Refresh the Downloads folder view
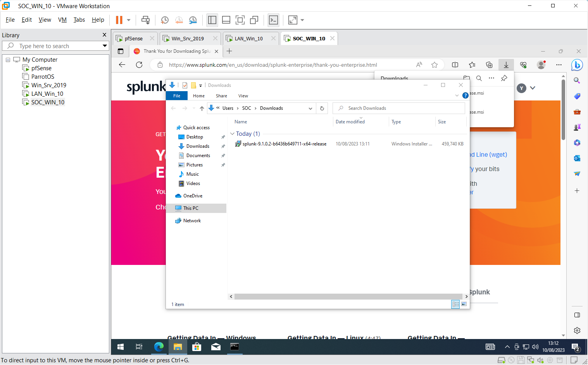The image size is (588, 365). tap(322, 108)
